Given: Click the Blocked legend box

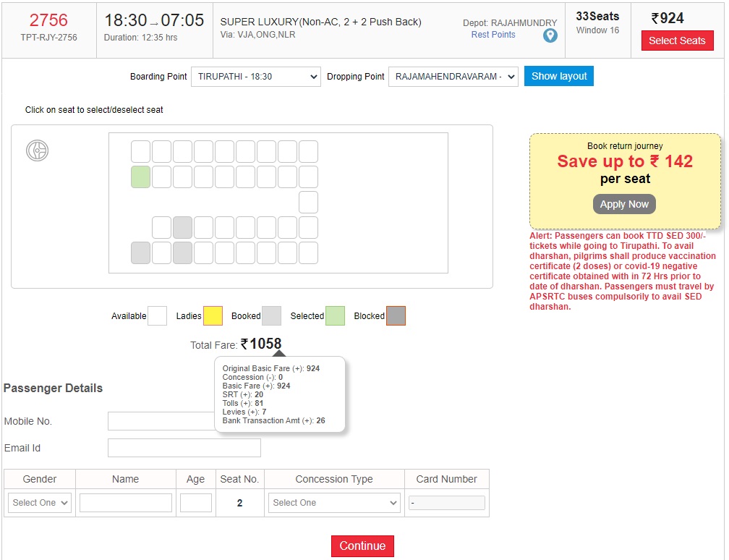Looking at the screenshot, I should pos(396,316).
